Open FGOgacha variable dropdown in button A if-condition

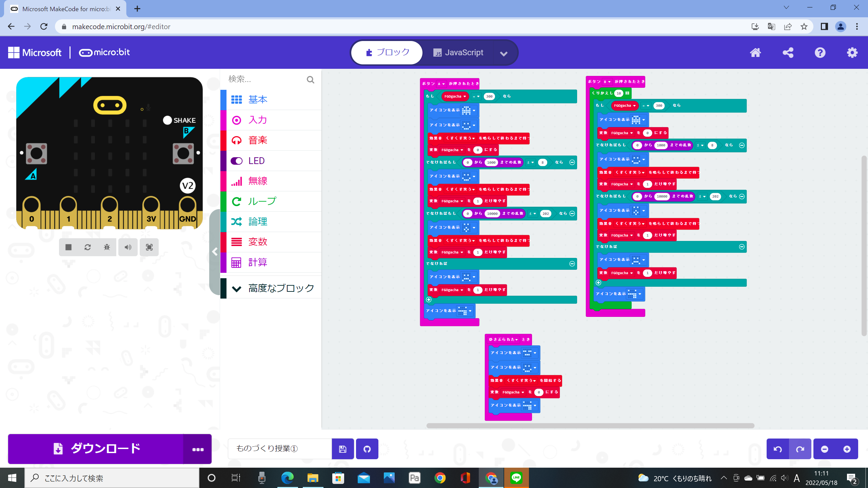(455, 96)
